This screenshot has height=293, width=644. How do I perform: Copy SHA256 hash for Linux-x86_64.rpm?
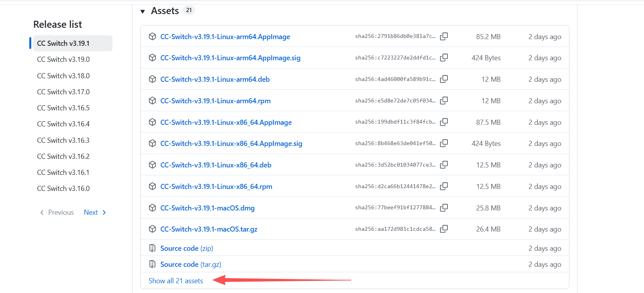(444, 186)
